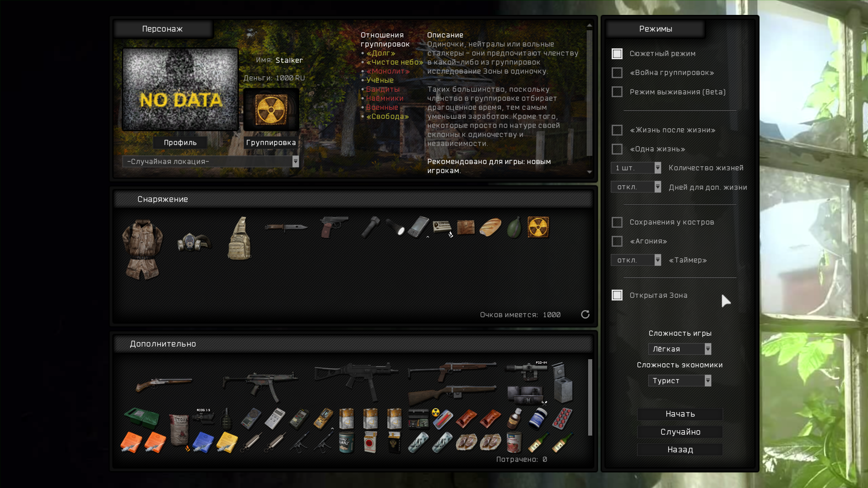This screenshot has width=868, height=488.
Task: Open the Количество жизней dropdown
Action: [636, 168]
